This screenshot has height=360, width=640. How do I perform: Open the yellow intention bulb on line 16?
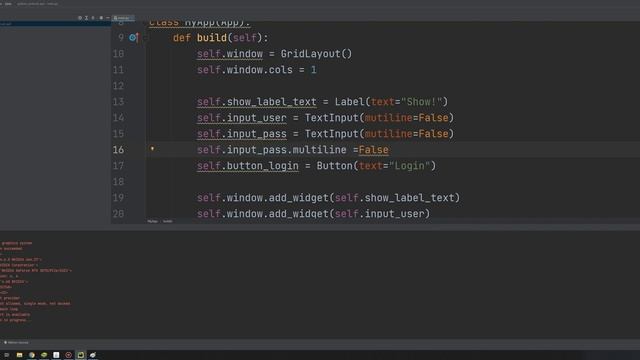pos(152,149)
